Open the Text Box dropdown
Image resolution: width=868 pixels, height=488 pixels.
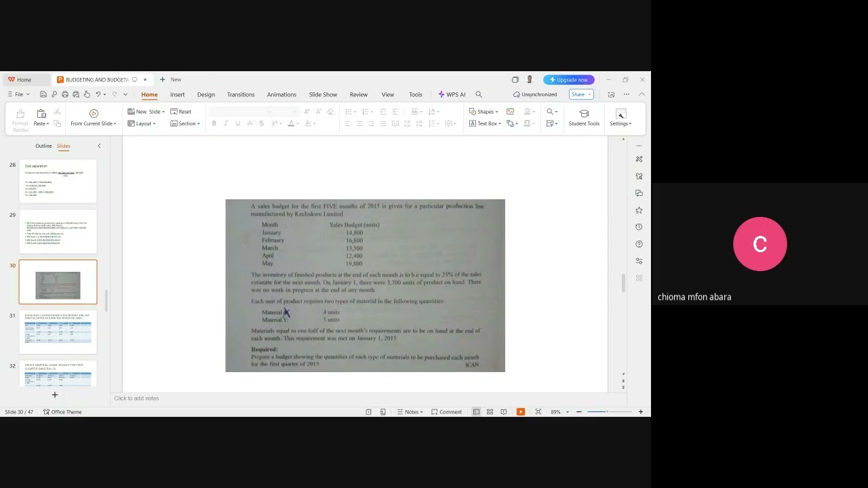pos(486,123)
